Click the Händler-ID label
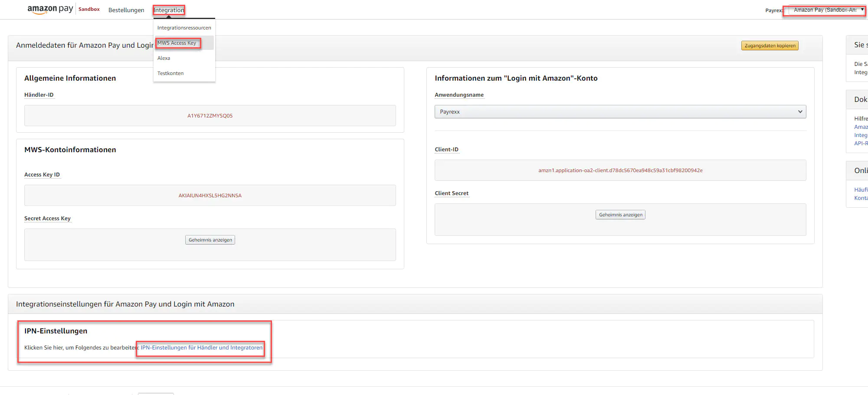Image resolution: width=868 pixels, height=395 pixels. pos(39,95)
